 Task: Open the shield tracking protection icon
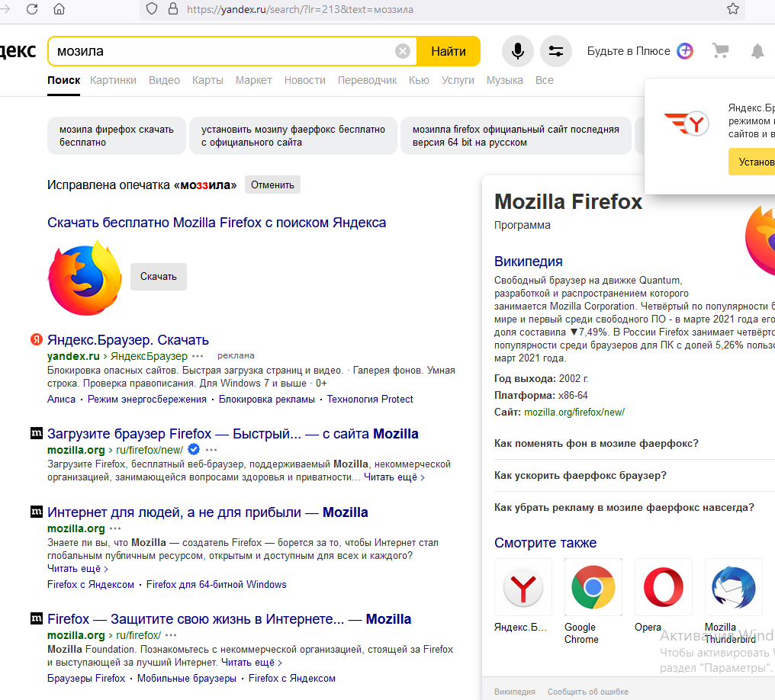[x=152, y=9]
